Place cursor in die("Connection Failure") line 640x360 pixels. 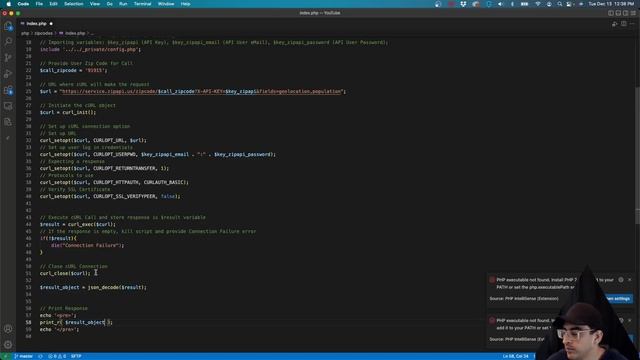pyautogui.click(x=87, y=245)
